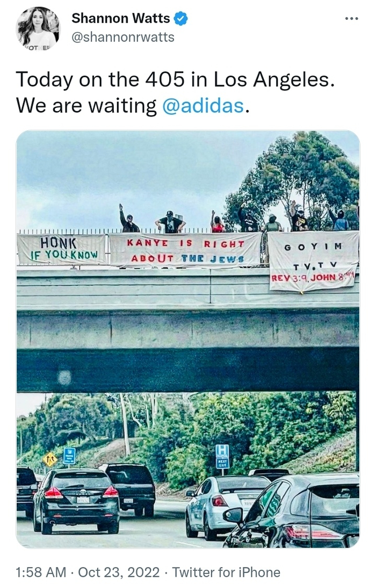Click the blue verified checkmark badge

click(181, 18)
